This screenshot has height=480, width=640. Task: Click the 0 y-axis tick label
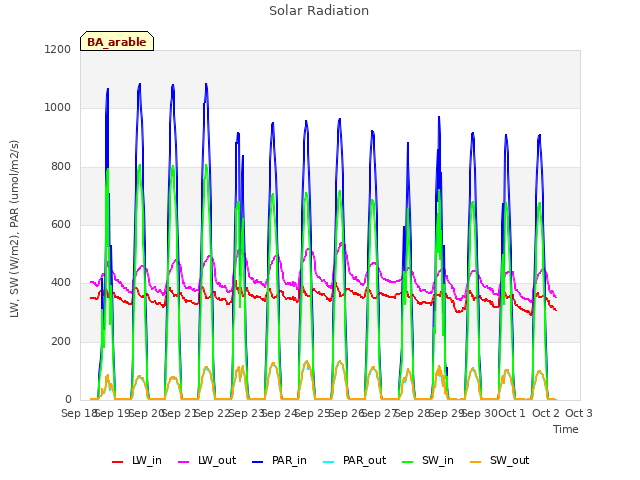[x=68, y=400]
